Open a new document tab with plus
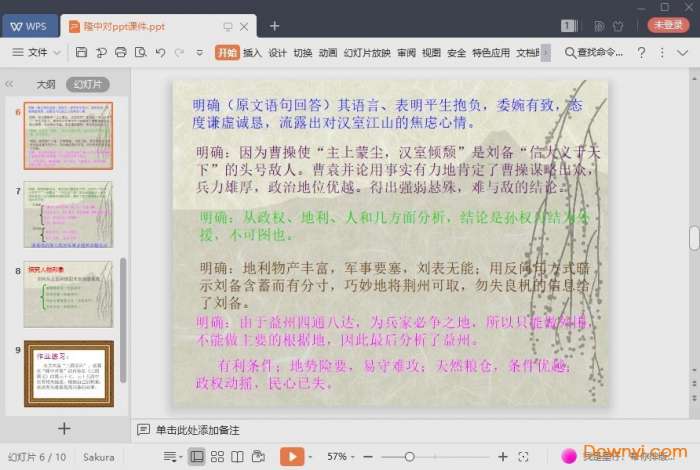The height and width of the screenshot is (470, 700). pyautogui.click(x=275, y=26)
